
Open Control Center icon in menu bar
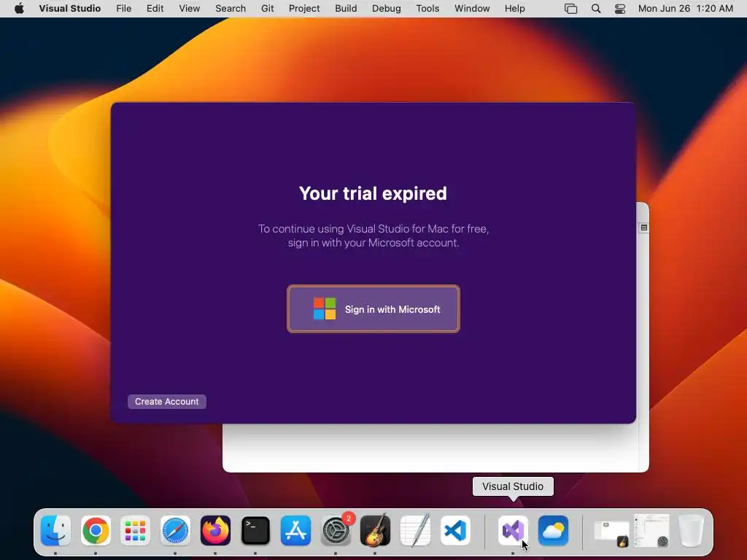620,9
